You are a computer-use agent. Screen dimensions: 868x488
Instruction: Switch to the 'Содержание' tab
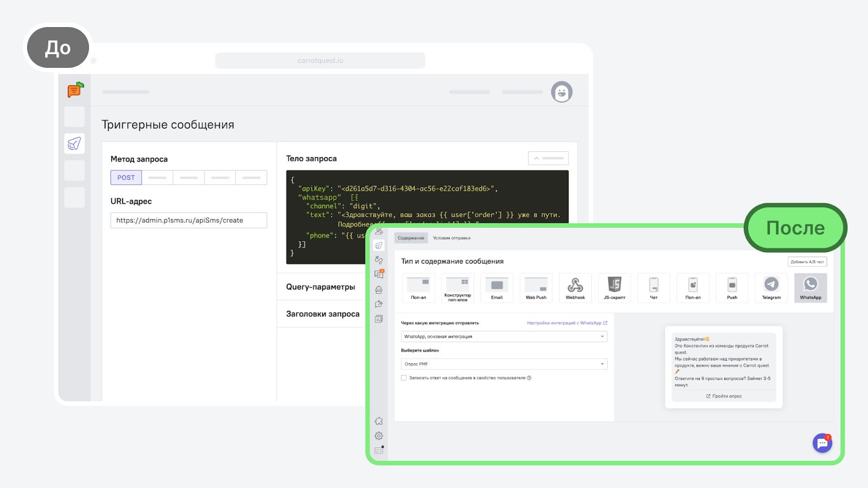tap(411, 238)
